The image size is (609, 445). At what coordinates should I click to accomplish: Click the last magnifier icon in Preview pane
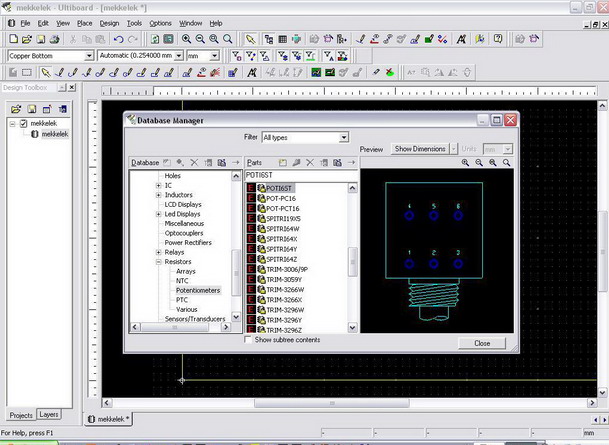coord(506,163)
